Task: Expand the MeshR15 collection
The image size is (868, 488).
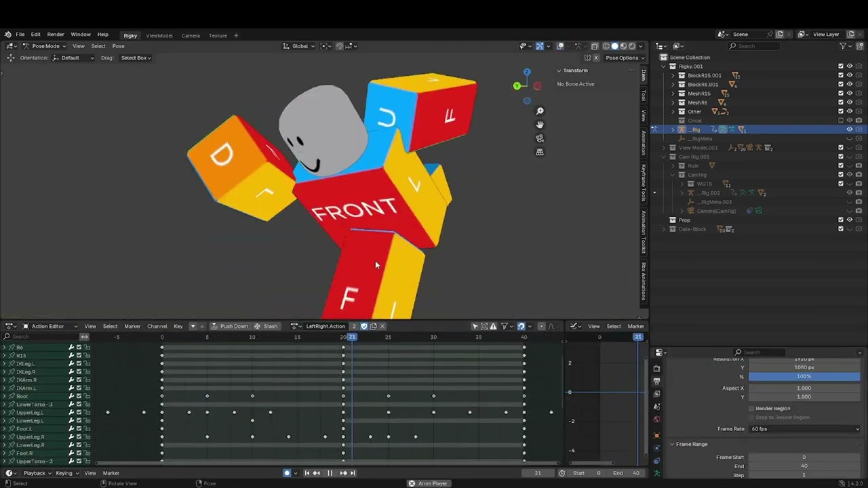Action: click(x=673, y=94)
